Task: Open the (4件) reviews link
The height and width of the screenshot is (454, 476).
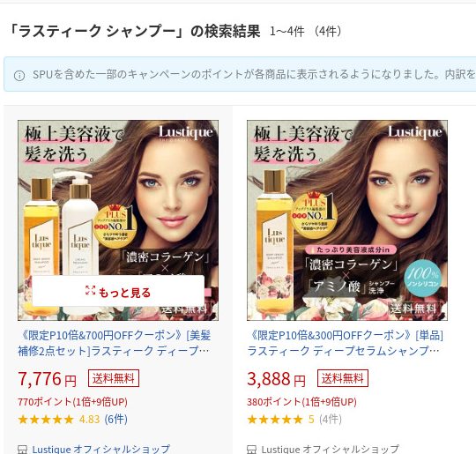Action: (x=331, y=420)
